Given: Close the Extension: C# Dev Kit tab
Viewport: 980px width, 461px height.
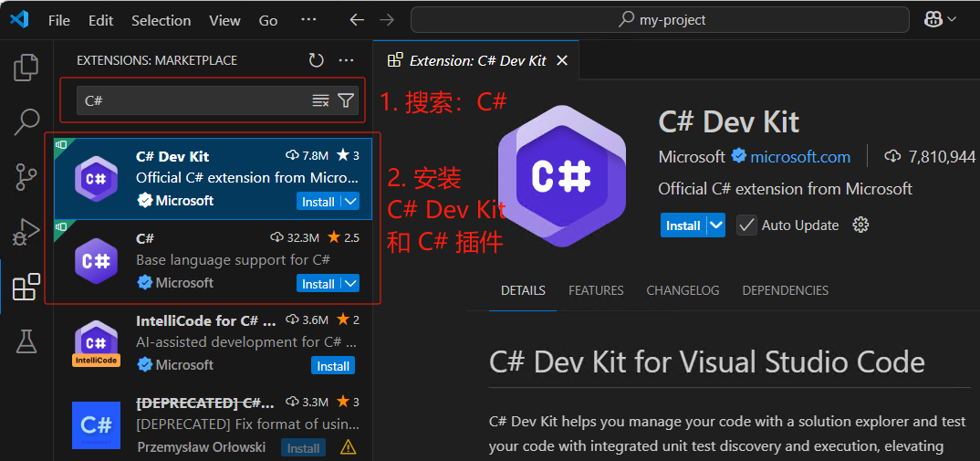Looking at the screenshot, I should pos(562,60).
